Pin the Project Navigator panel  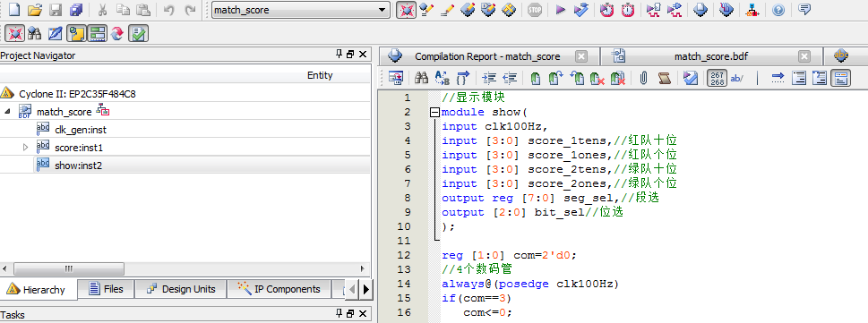pyautogui.click(x=339, y=55)
